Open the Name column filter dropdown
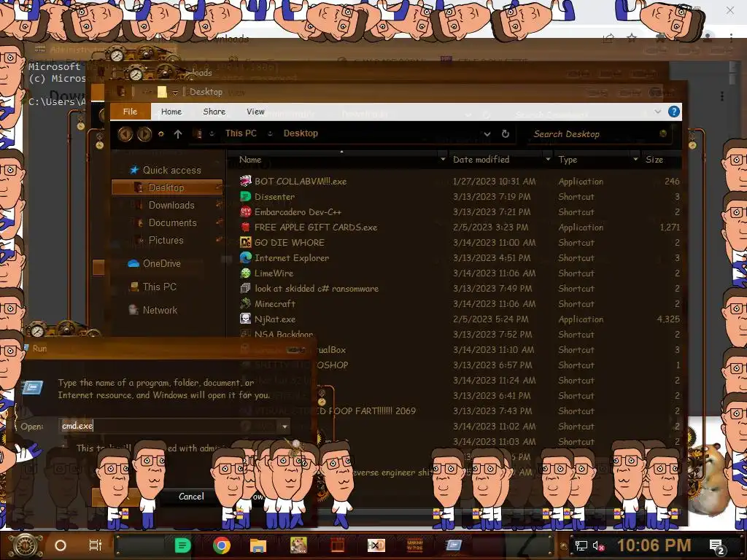 pos(443,160)
